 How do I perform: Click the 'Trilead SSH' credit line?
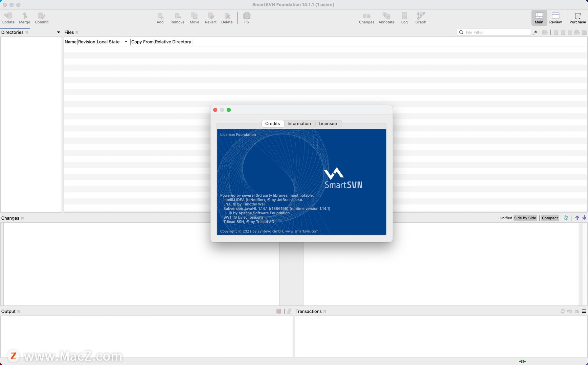pyautogui.click(x=249, y=222)
